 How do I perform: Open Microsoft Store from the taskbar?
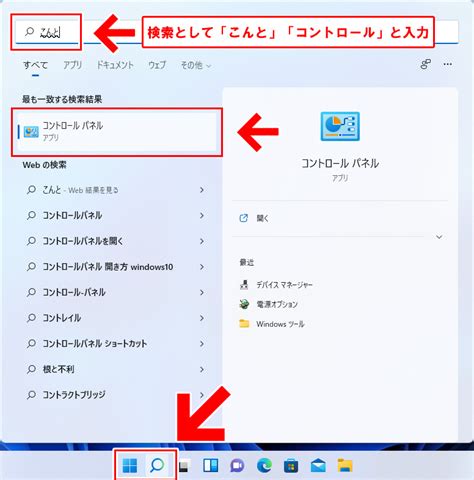(x=291, y=466)
